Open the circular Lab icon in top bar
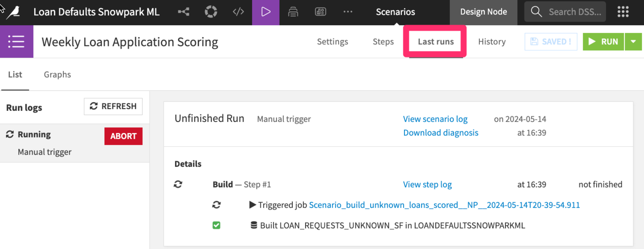The height and width of the screenshot is (249, 644). tap(211, 12)
